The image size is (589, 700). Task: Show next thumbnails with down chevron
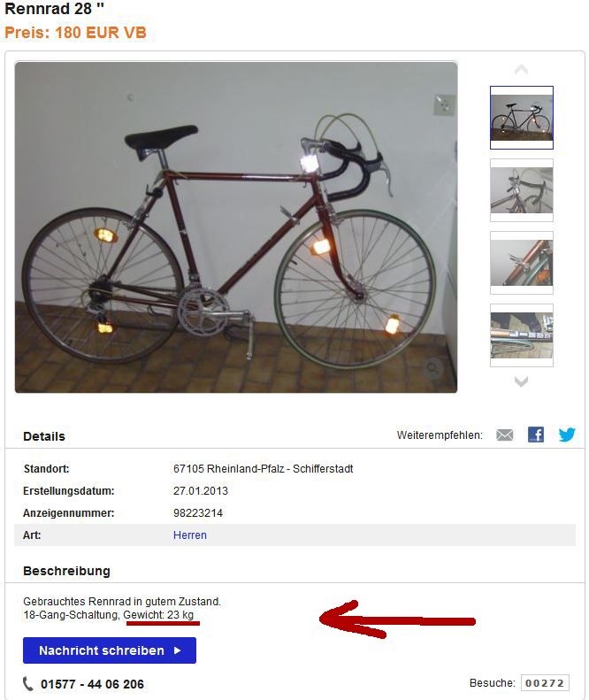pos(521,381)
